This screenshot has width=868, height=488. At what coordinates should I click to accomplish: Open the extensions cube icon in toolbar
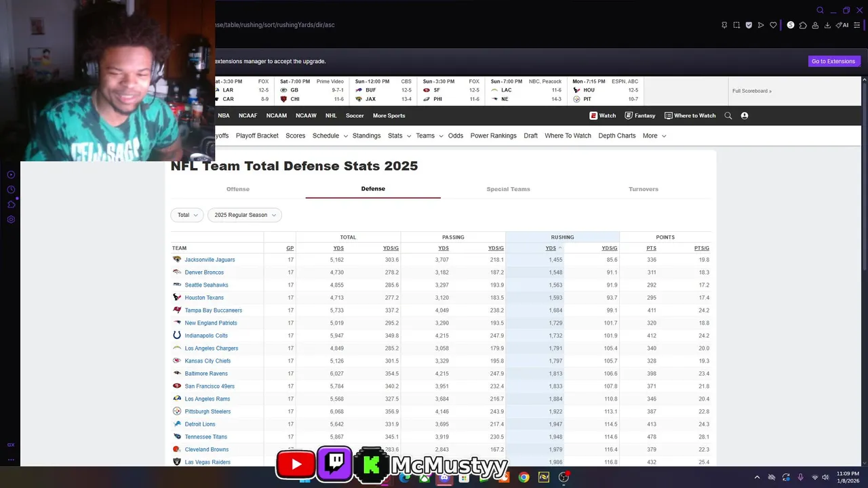803,25
